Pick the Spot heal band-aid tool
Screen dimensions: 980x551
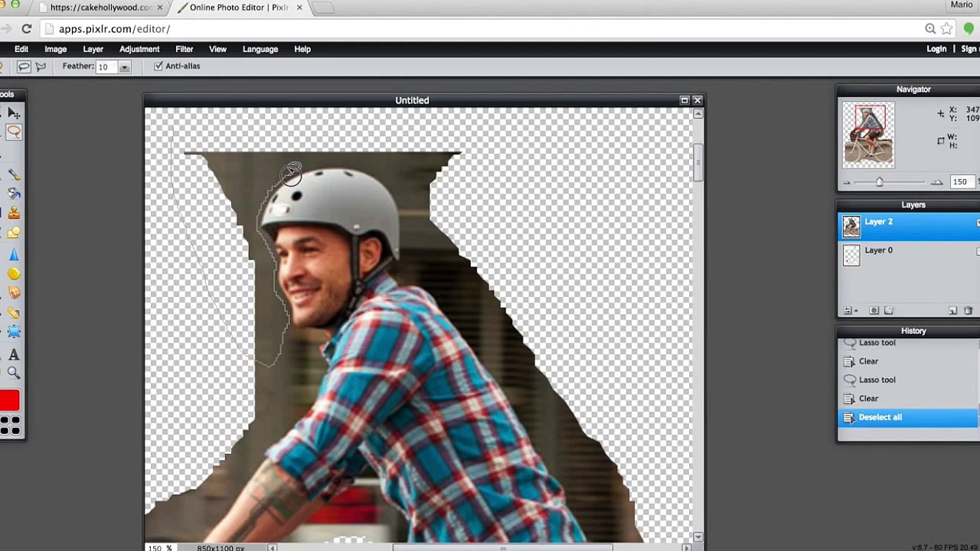point(14,312)
